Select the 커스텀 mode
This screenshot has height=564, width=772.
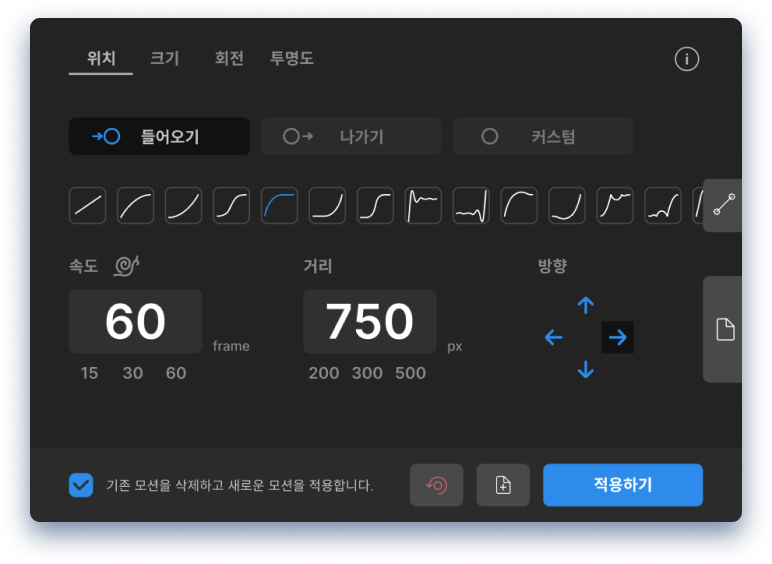pos(543,136)
